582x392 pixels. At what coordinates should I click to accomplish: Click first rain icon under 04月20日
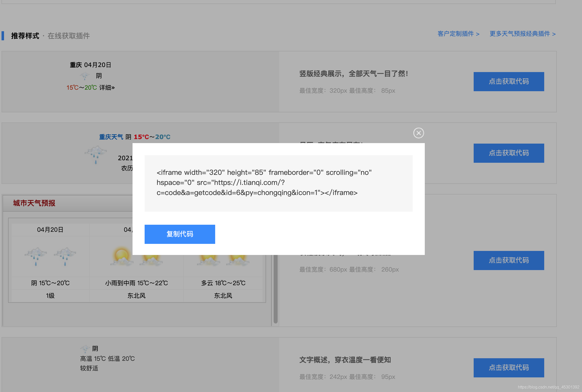(36, 256)
